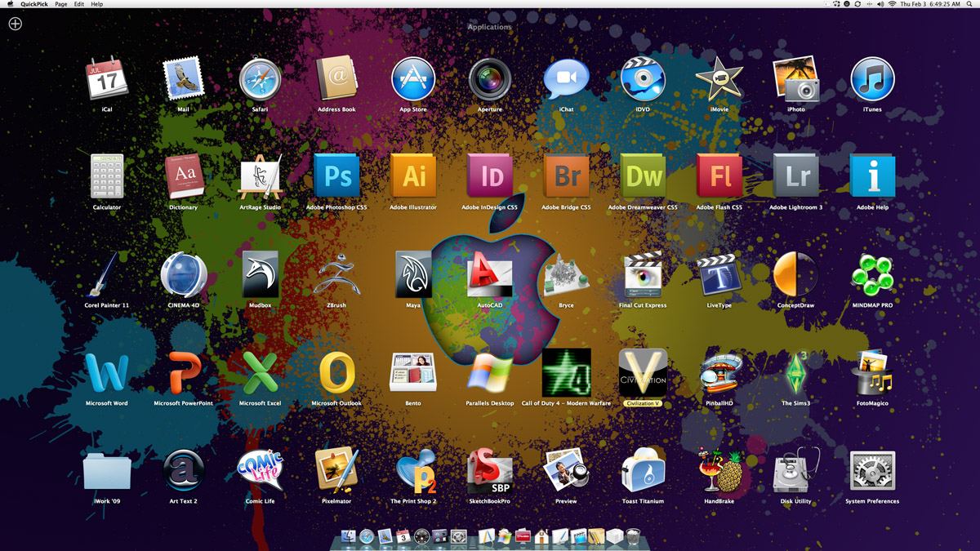Open Bento app icon
The height and width of the screenshot is (551, 980).
pos(413,373)
